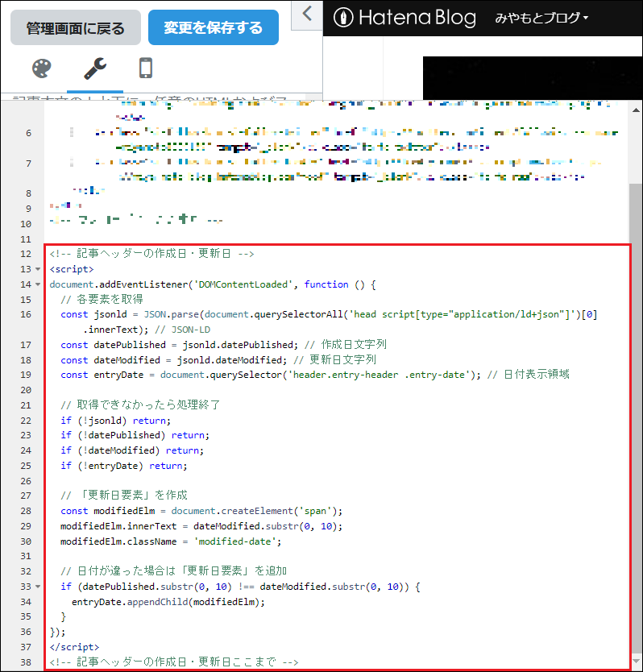Click const modifiedElm on line 28
The image size is (643, 672).
point(108,511)
